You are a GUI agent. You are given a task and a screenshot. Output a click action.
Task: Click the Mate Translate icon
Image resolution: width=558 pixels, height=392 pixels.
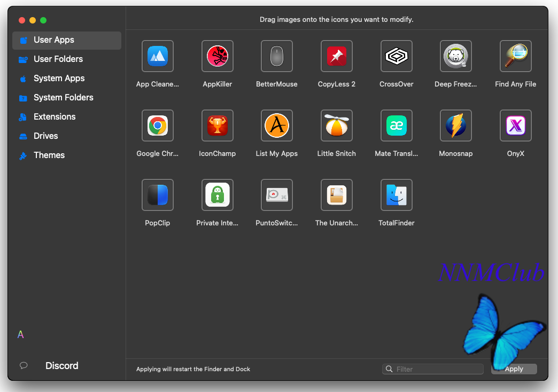[x=397, y=126]
